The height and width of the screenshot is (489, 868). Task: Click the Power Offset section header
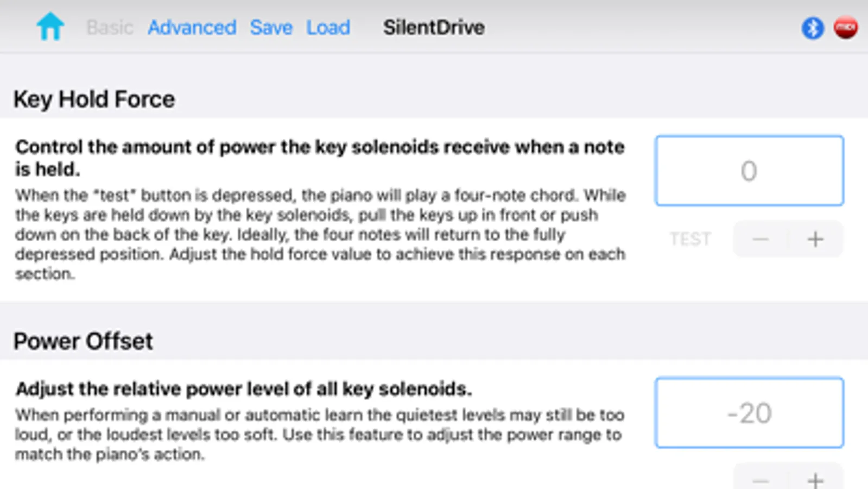pos(83,341)
